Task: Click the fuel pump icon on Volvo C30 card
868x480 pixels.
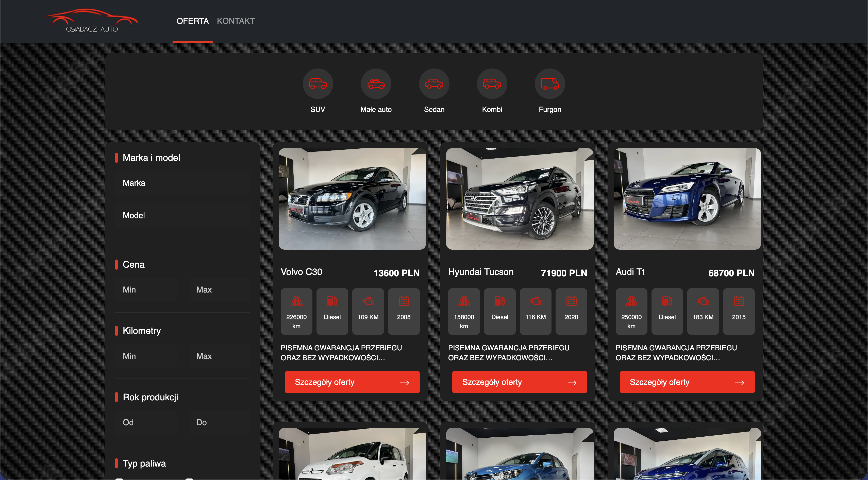Action: 332,301
